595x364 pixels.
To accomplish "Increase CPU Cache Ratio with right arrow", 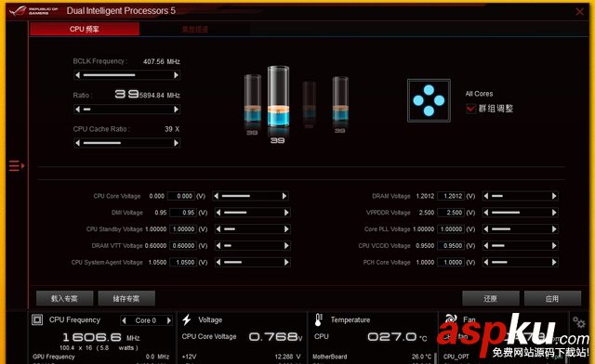I will pos(176,143).
